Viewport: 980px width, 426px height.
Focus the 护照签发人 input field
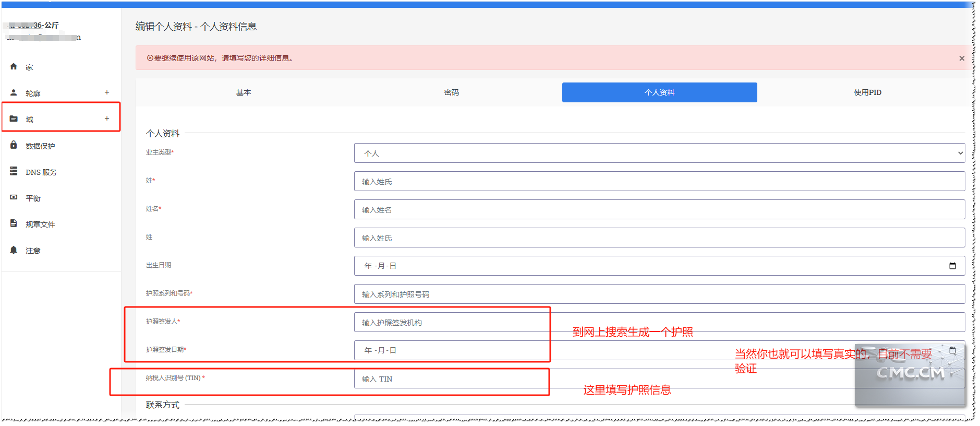[x=659, y=322]
